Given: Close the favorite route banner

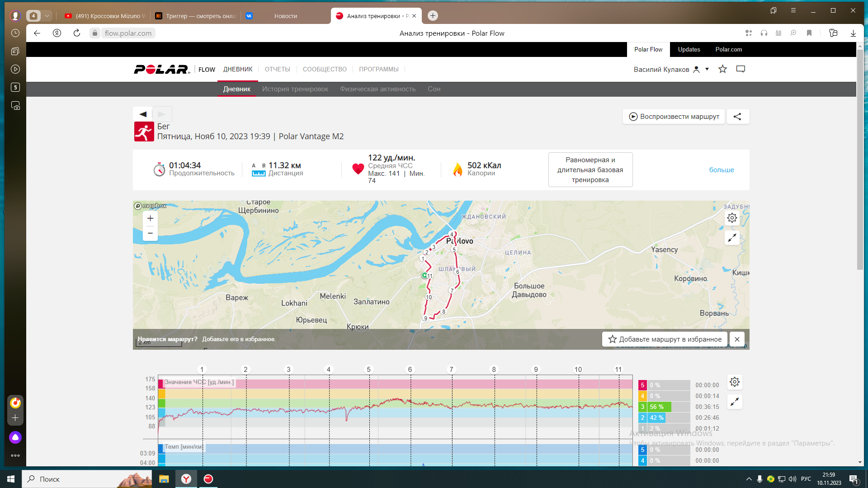Looking at the screenshot, I should (x=737, y=339).
